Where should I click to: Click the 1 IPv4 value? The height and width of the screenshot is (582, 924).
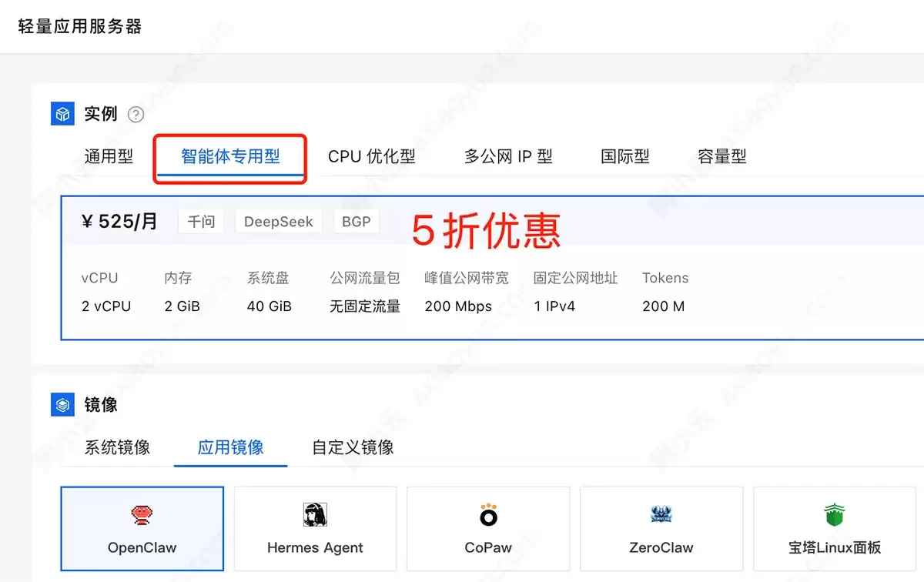coord(554,306)
